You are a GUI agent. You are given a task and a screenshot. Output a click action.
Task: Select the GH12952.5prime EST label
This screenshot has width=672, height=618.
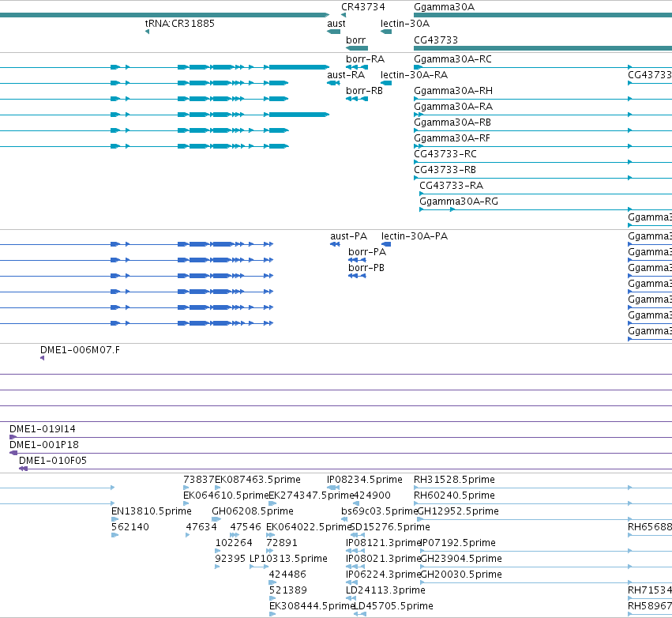tap(458, 511)
